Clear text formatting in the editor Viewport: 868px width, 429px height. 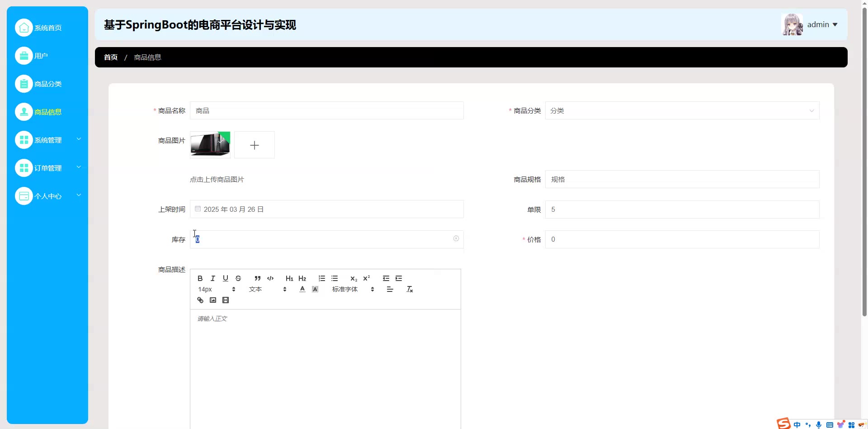click(x=410, y=289)
